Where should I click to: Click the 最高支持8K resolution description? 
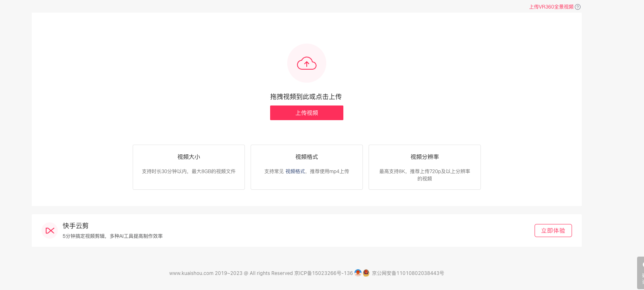coord(425,175)
